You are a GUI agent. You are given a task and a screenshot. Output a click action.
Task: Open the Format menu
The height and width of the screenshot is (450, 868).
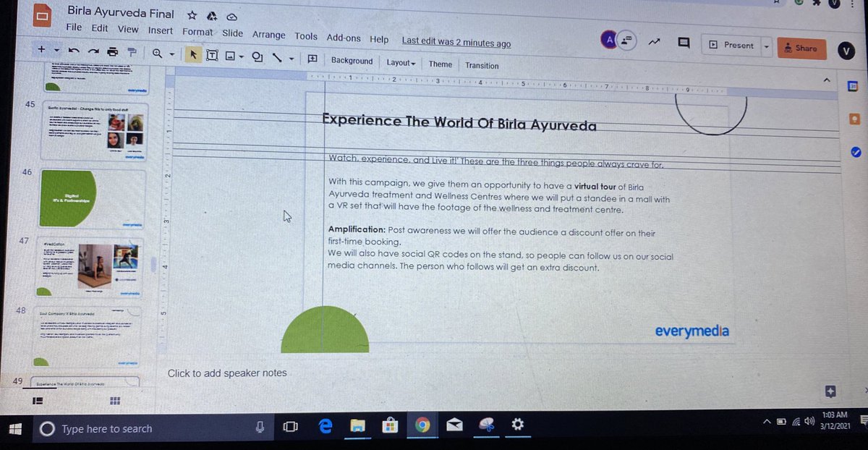[197, 32]
